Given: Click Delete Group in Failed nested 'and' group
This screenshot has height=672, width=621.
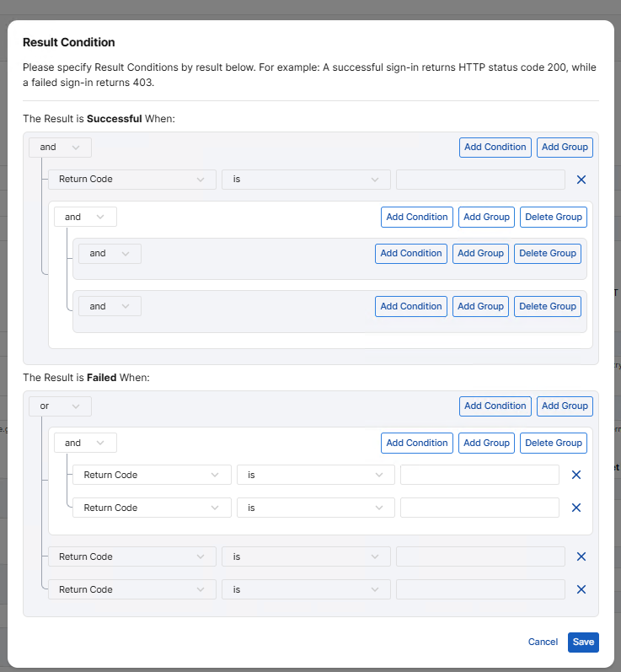Looking at the screenshot, I should point(553,443).
